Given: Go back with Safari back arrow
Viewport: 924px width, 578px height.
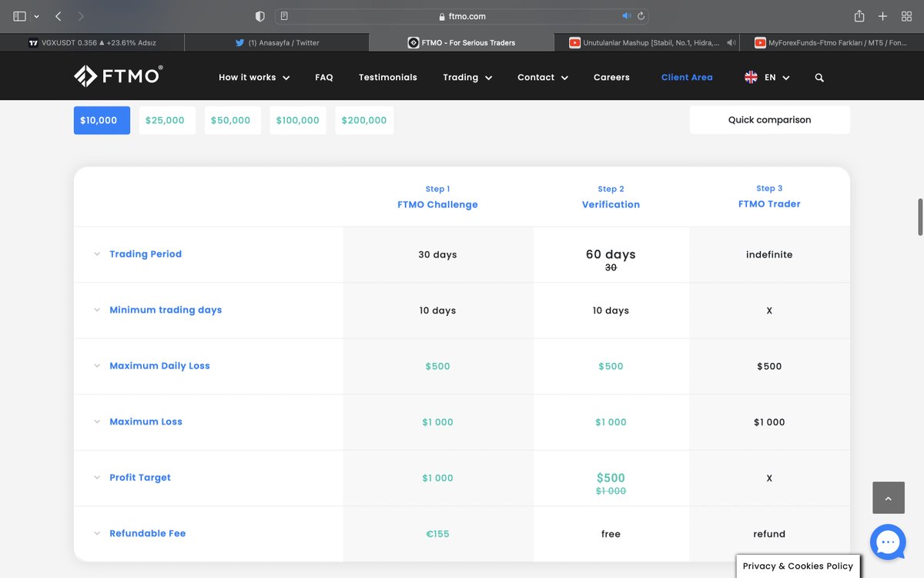Looking at the screenshot, I should (58, 16).
